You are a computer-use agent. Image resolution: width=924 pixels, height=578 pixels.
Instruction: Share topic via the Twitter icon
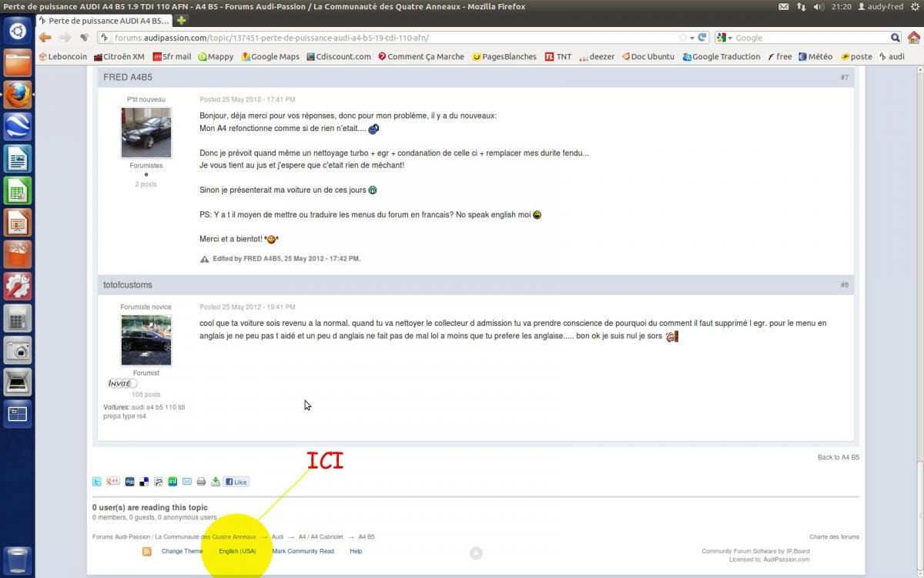tap(97, 482)
